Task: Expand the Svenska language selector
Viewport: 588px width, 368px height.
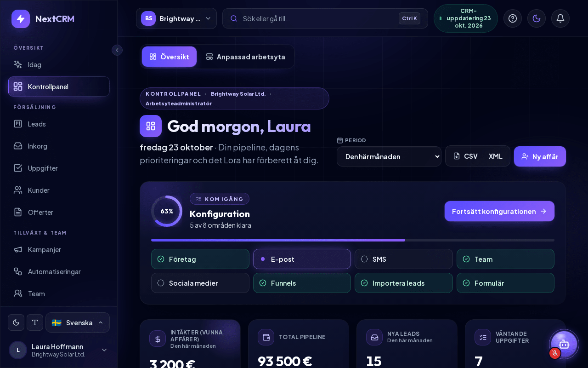Action: tap(78, 322)
